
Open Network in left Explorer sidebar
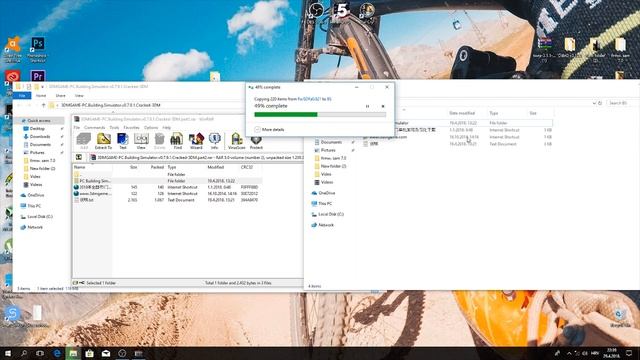pyautogui.click(x=35, y=227)
